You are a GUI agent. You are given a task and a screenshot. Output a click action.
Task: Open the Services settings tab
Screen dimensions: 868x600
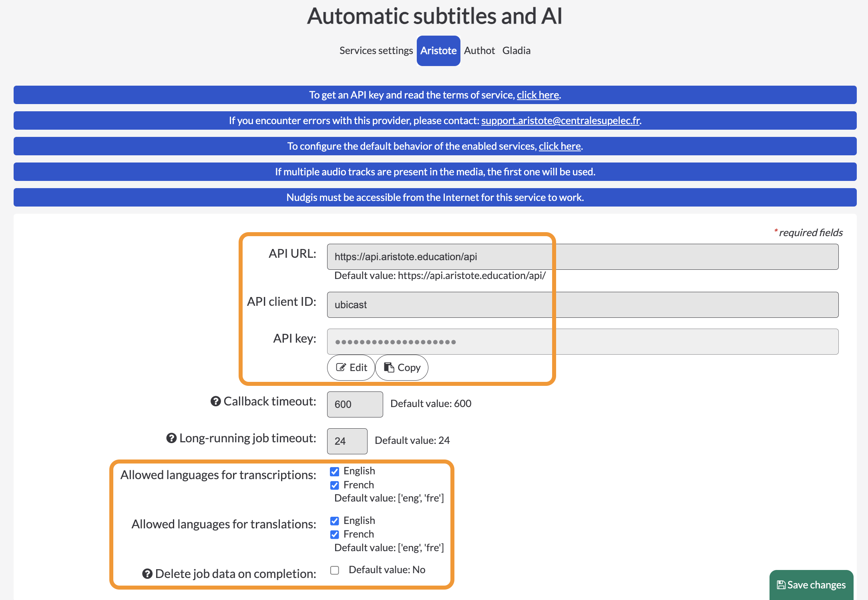click(376, 50)
